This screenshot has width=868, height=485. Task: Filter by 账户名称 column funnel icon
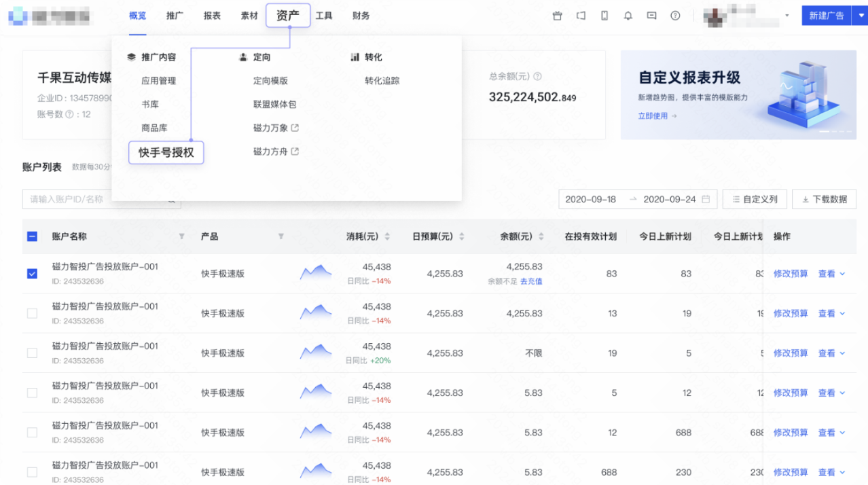click(181, 236)
